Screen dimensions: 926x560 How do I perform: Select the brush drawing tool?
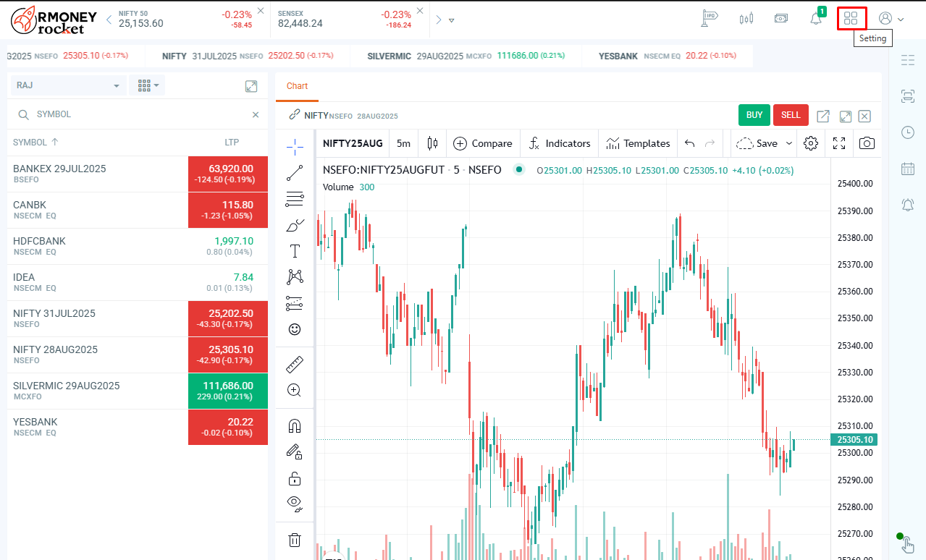click(x=295, y=225)
